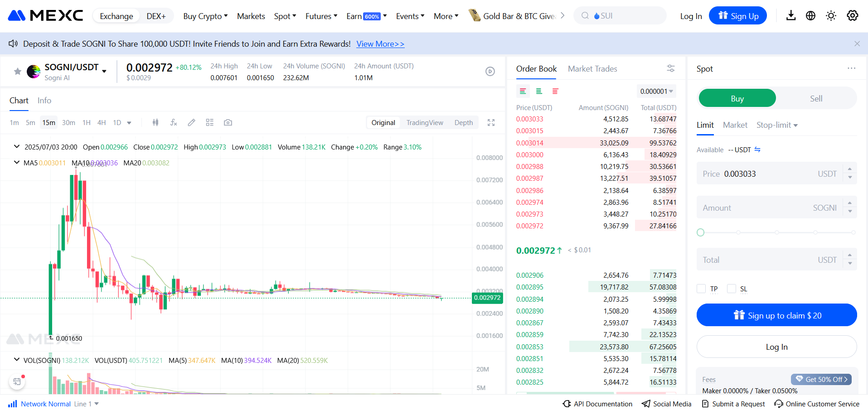Open the Depth chart view tab

(463, 122)
